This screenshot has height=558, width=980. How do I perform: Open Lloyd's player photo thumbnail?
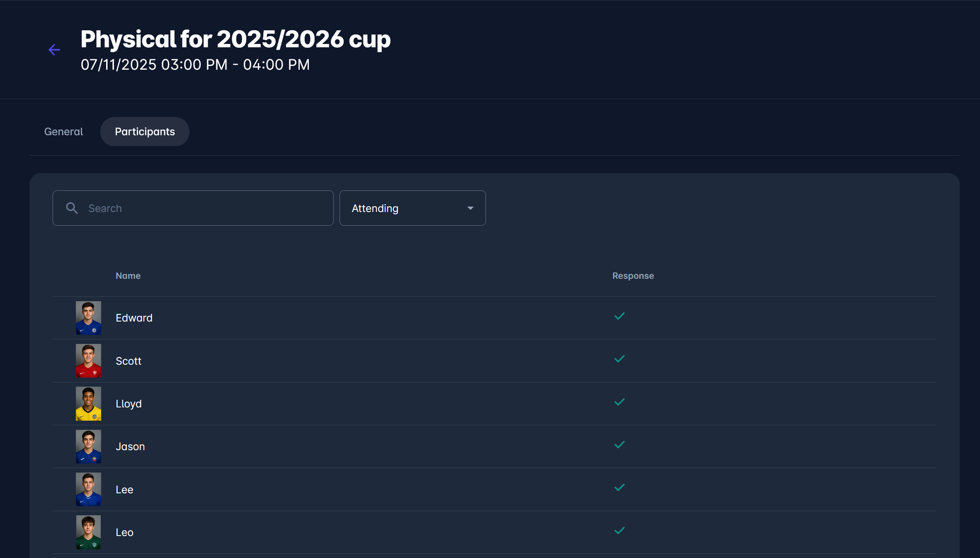88,404
